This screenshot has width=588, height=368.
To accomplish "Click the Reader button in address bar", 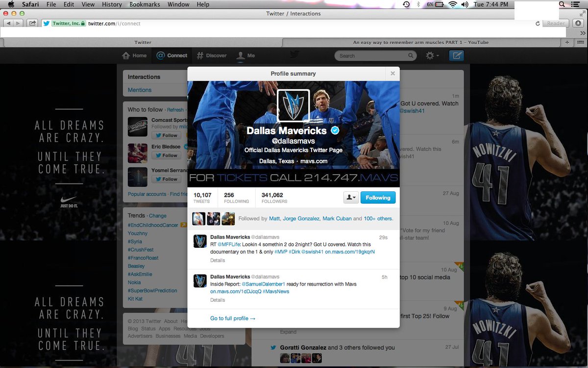I will coord(556,24).
